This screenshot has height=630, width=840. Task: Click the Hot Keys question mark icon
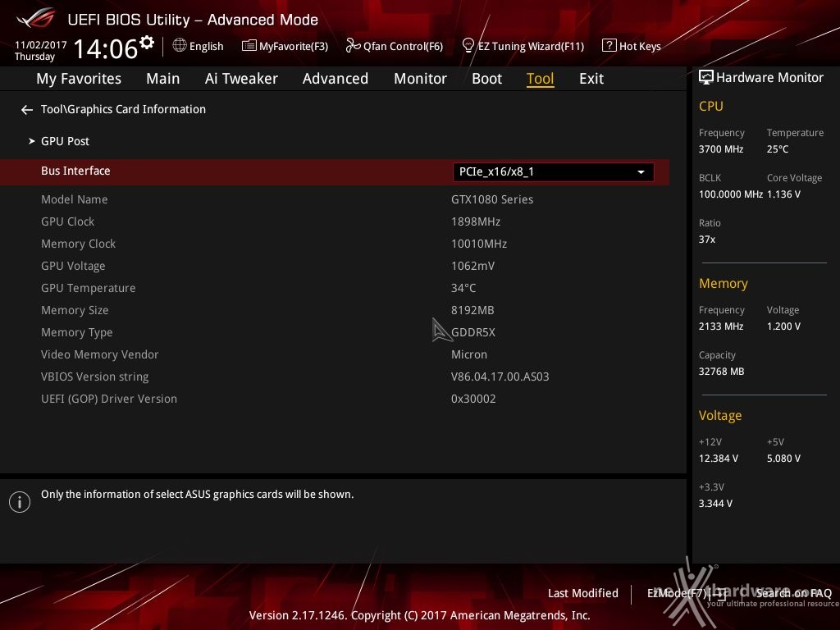[609, 46]
